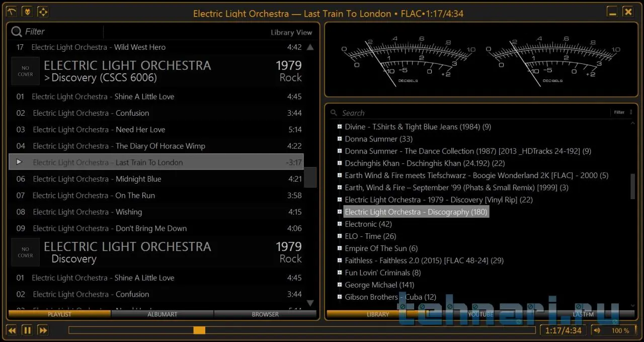The height and width of the screenshot is (342, 644).
Task: Select track On The Run
Action: (x=156, y=195)
